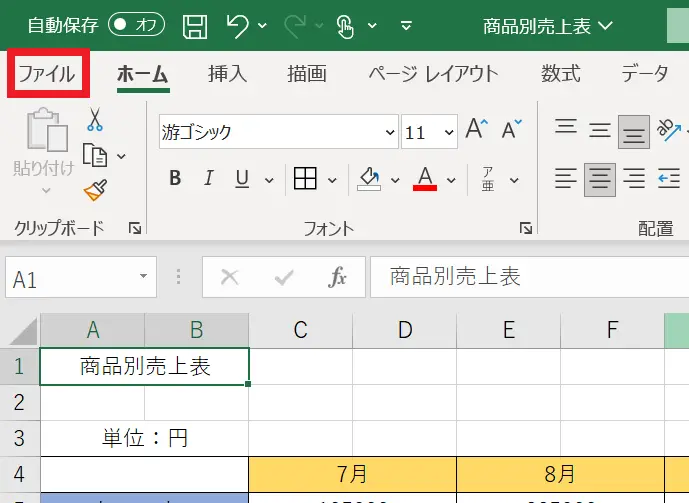Click the red Font Color A icon
Viewport: 689px width, 503px height.
pyautogui.click(x=425, y=178)
